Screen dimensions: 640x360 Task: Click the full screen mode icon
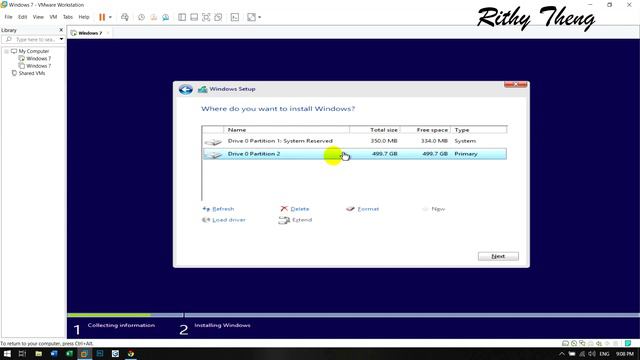[x=206, y=17]
